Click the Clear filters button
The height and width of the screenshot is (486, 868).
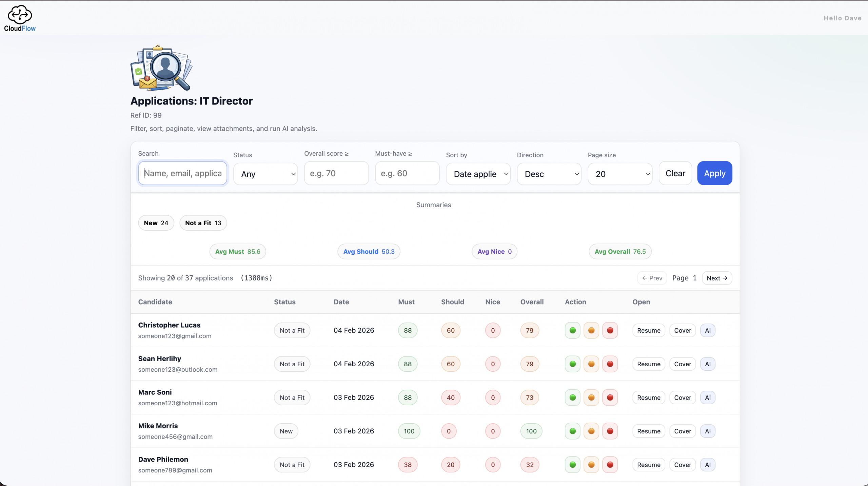point(675,173)
